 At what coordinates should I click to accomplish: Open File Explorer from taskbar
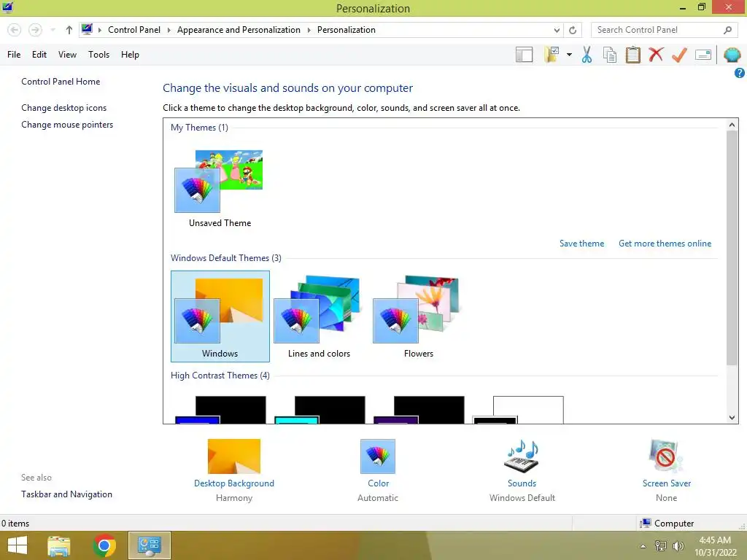coord(59,545)
